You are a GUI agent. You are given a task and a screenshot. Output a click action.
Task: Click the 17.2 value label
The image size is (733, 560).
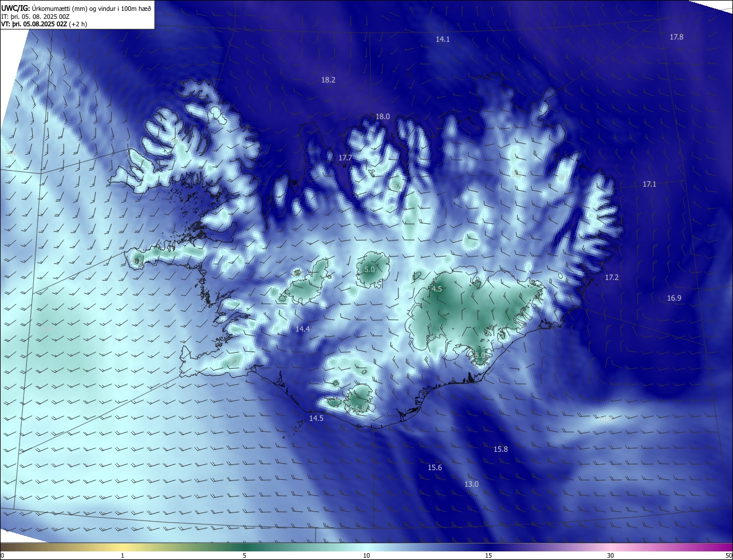[x=612, y=278]
